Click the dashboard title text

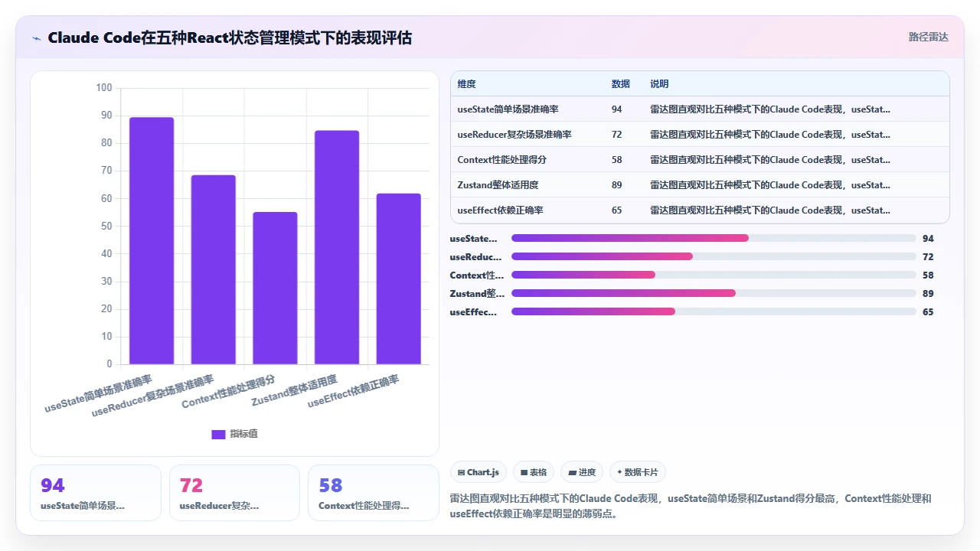[230, 37]
